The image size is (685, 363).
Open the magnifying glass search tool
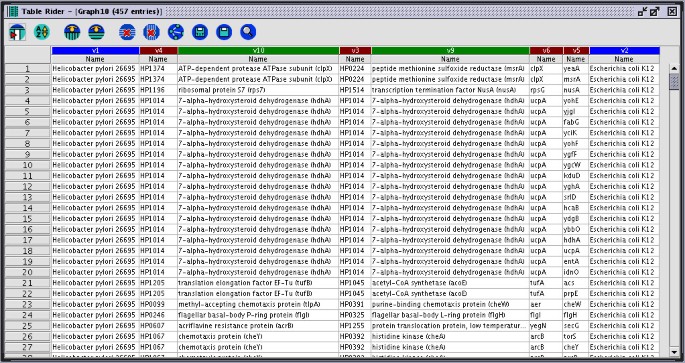[248, 32]
